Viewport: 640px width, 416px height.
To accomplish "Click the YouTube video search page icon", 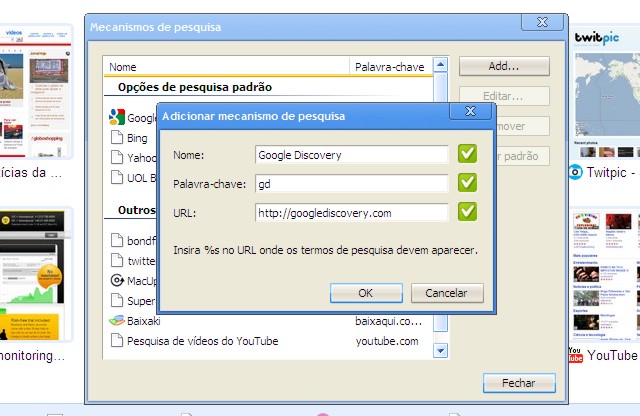I will click(117, 340).
